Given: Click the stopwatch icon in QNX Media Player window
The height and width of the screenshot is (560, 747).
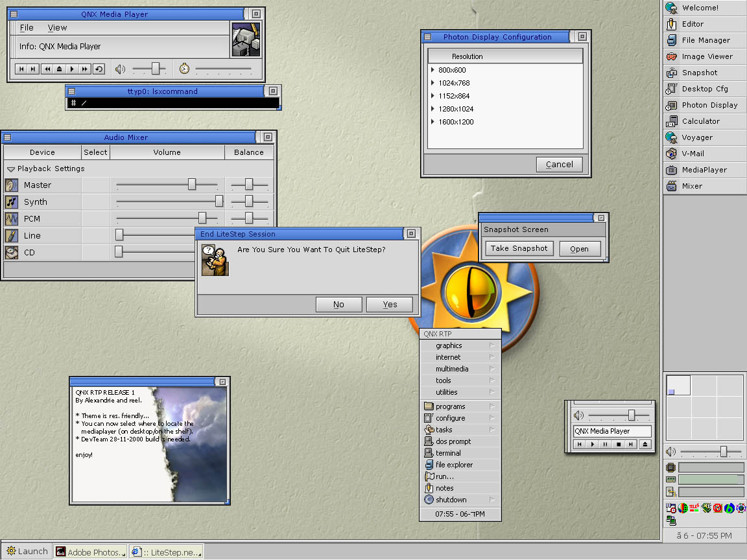Looking at the screenshot, I should tap(184, 69).
